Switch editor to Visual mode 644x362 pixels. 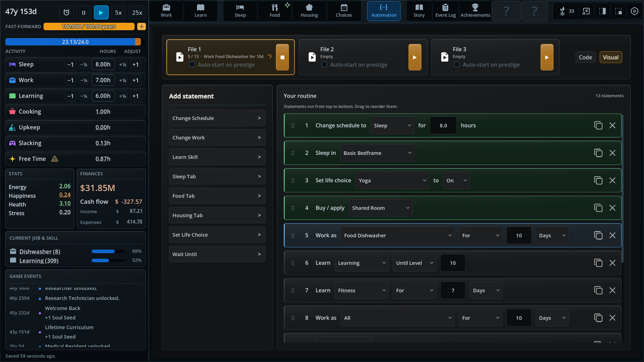tap(611, 57)
